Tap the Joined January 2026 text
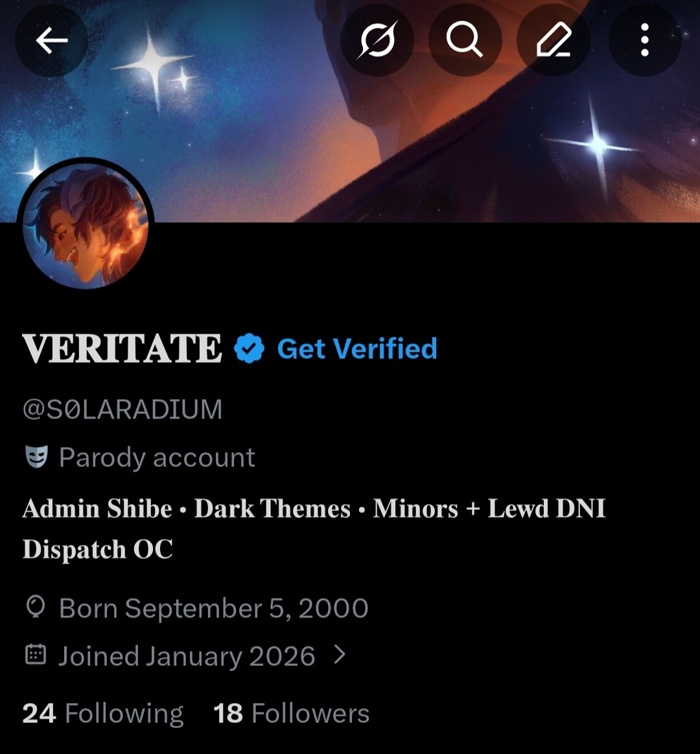Viewport: 700px width, 754px height. (x=187, y=656)
